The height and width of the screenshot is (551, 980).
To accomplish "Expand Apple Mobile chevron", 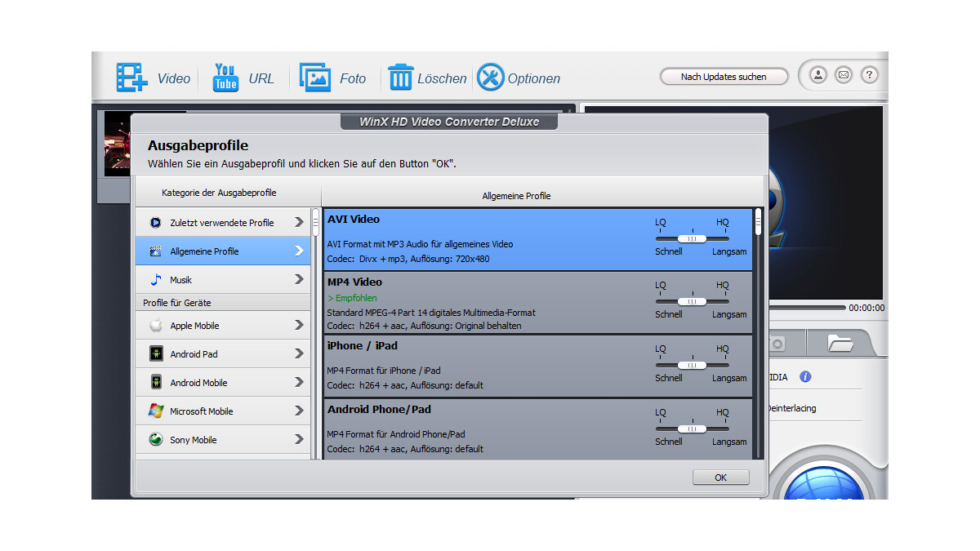I will [x=299, y=326].
